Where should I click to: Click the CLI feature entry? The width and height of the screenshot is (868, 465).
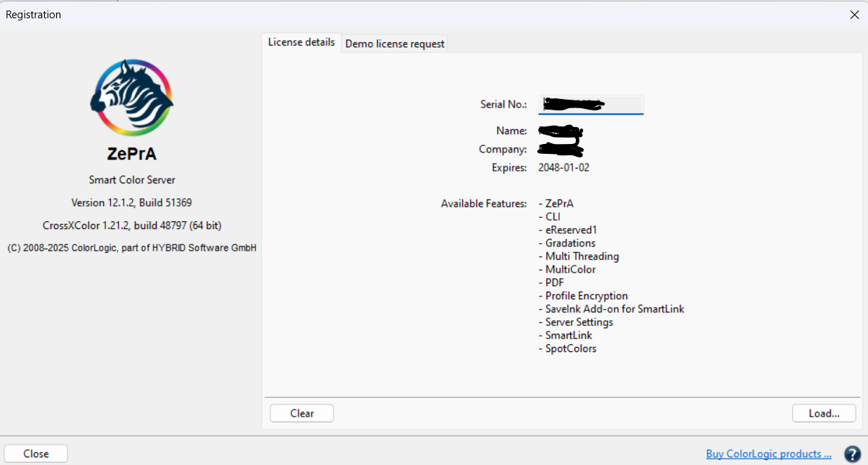[549, 217]
